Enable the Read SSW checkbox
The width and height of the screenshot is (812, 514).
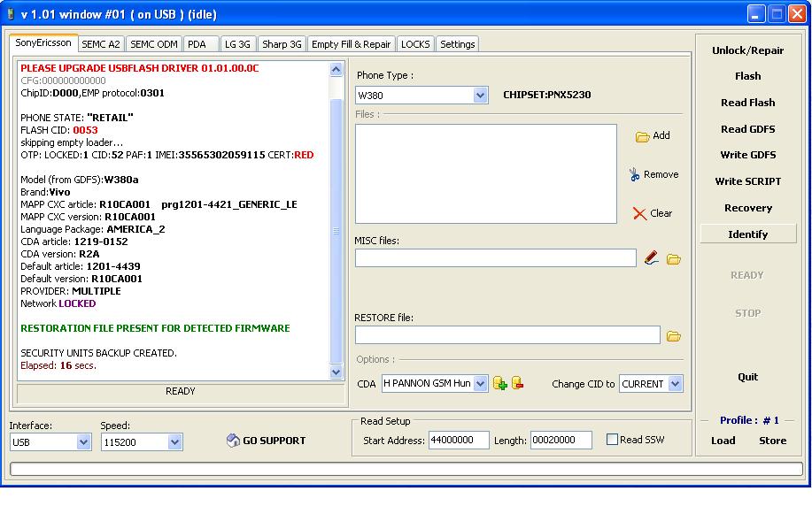point(612,440)
